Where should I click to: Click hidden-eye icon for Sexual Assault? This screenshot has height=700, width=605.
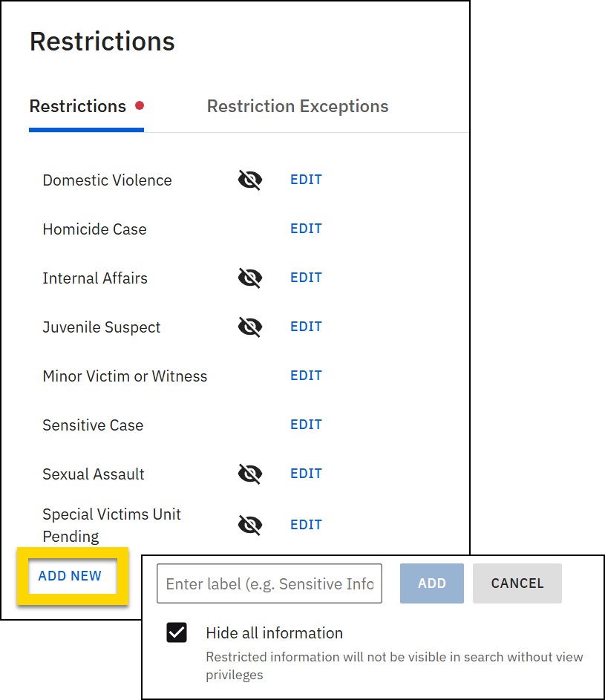click(250, 474)
